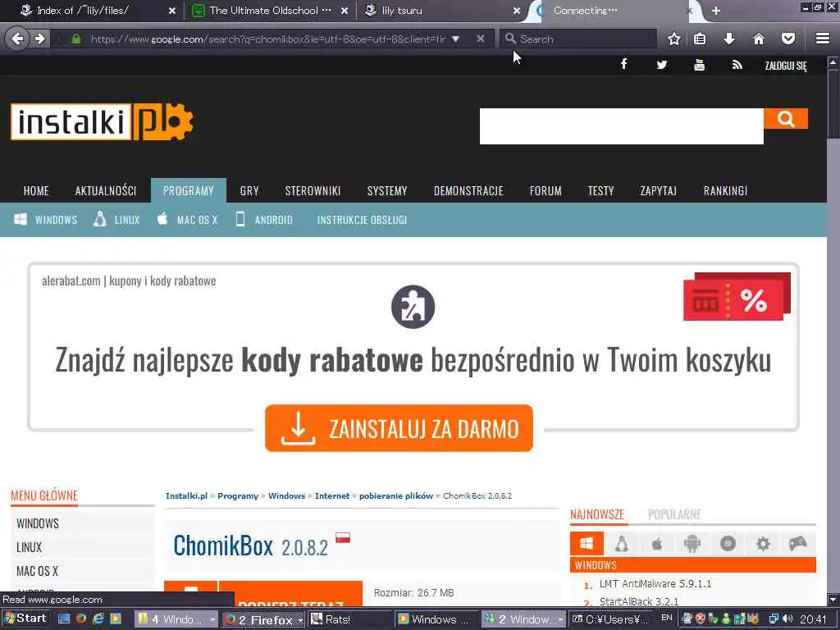Open the HOME menu item
Screen dimensions: 840x630
[x=36, y=190]
